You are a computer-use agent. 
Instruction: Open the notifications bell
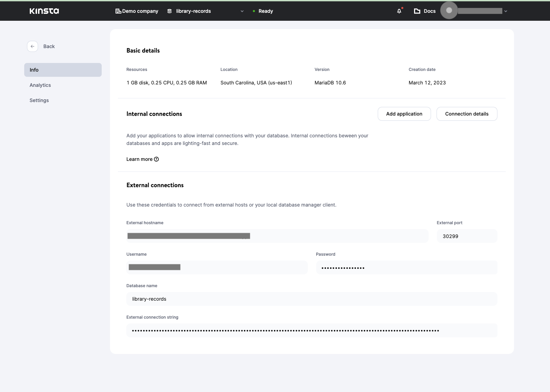(399, 11)
